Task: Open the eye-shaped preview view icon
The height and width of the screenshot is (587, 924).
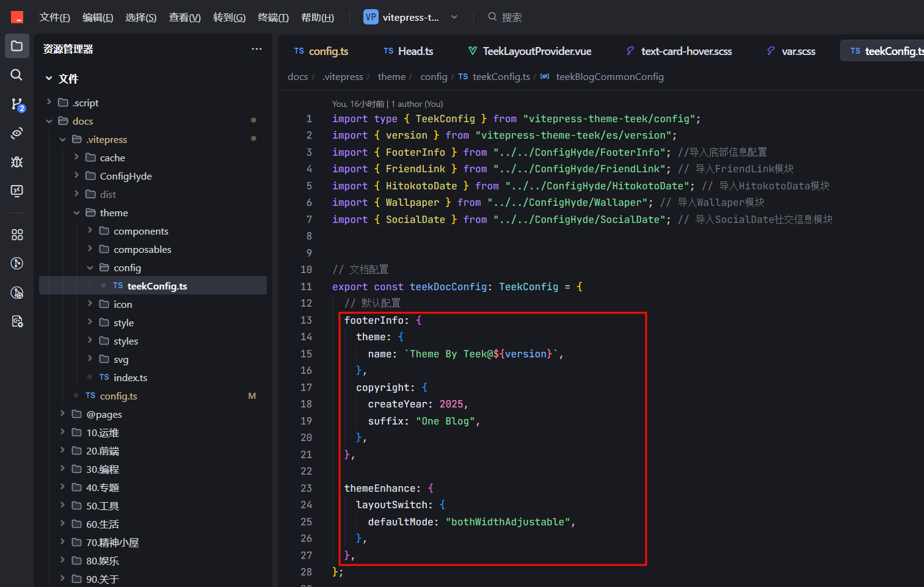Action: (x=17, y=133)
